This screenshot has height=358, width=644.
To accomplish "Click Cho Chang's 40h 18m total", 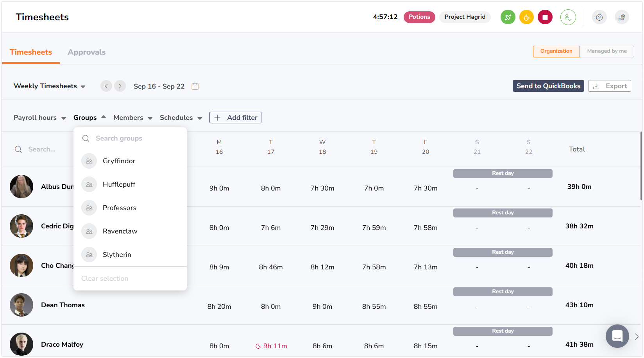I will point(580,265).
